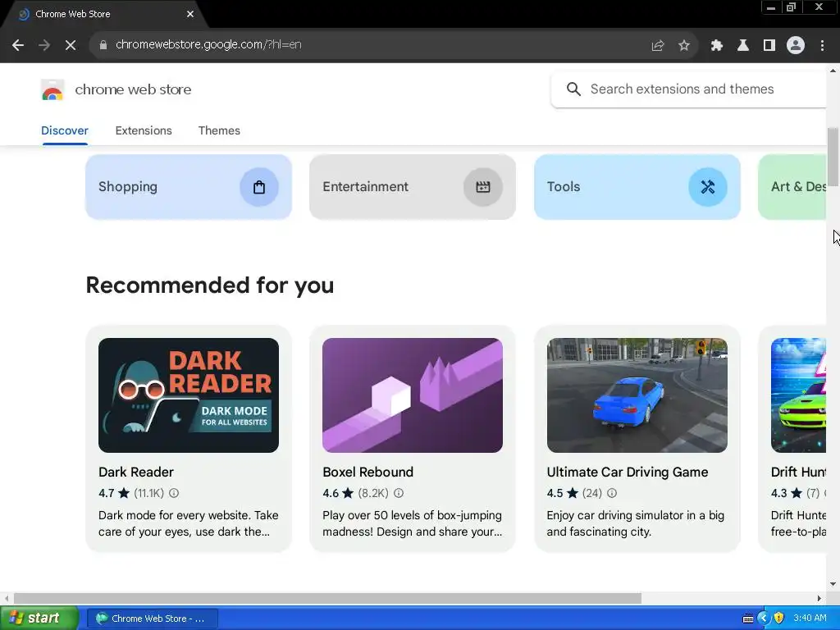Open the Chrome Labs flask icon
Viewport: 840px width, 630px height.
click(743, 46)
